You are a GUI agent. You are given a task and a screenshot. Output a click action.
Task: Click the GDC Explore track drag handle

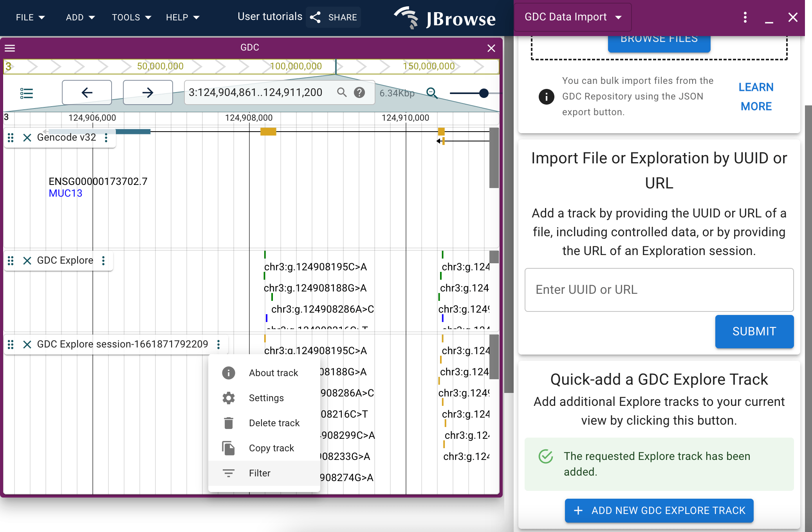coord(11,261)
